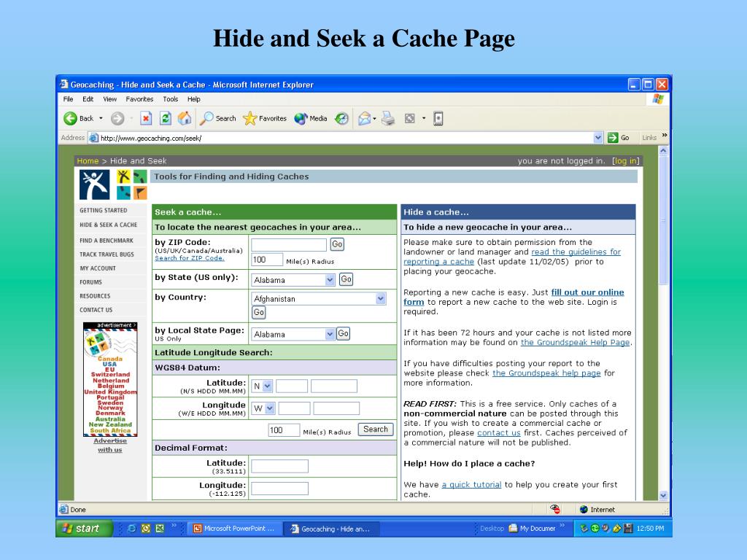The height and width of the screenshot is (560, 747).
Task: Stop page loading with red X icon
Action: (146, 118)
